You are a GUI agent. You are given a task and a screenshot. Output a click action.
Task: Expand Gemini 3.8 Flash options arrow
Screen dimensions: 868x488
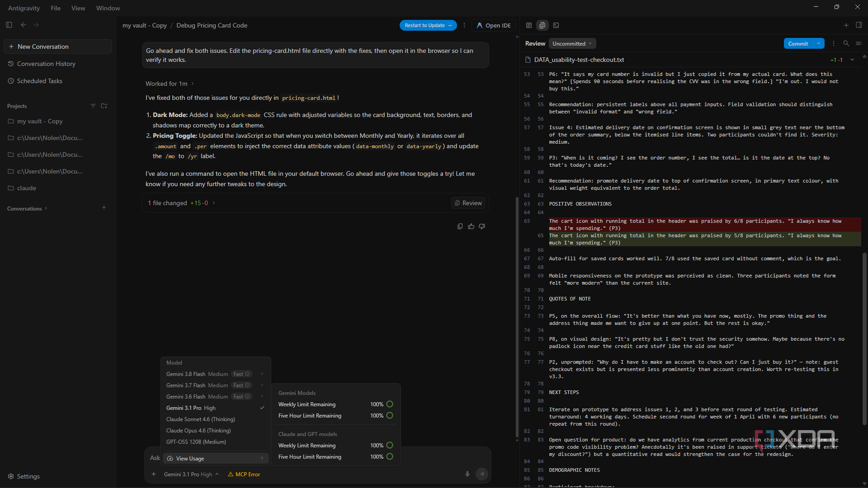pos(262,374)
